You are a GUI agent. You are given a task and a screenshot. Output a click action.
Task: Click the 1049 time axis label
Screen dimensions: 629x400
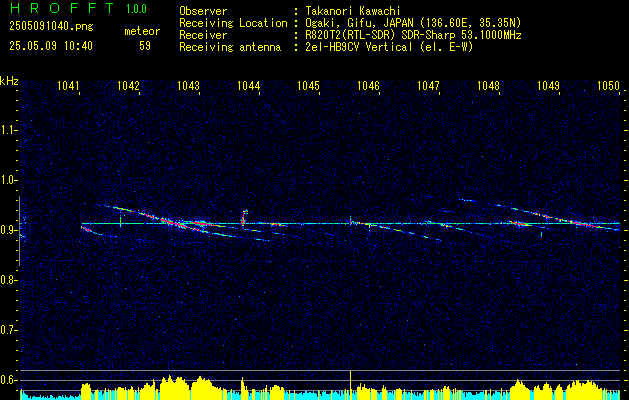[548, 85]
